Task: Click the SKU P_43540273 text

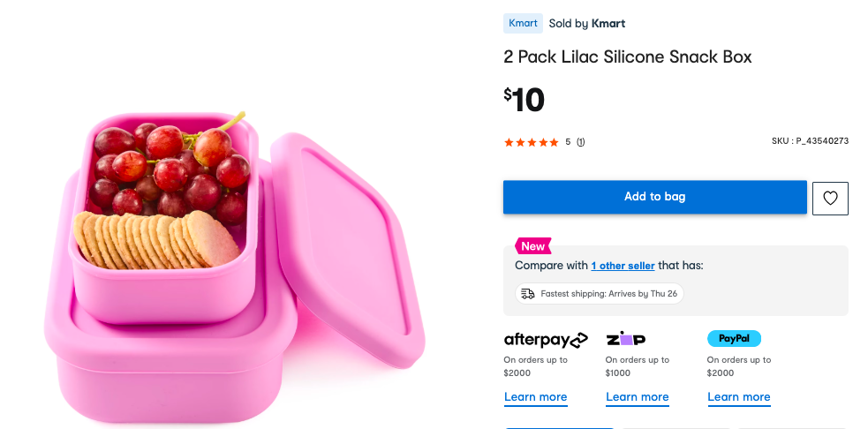Action: click(x=809, y=141)
